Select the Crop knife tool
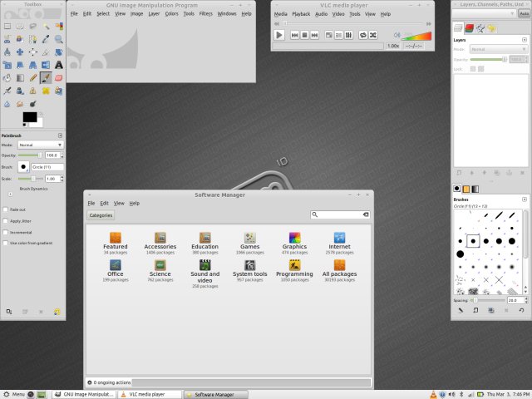Screen dimensions: 532x399 point(46,52)
